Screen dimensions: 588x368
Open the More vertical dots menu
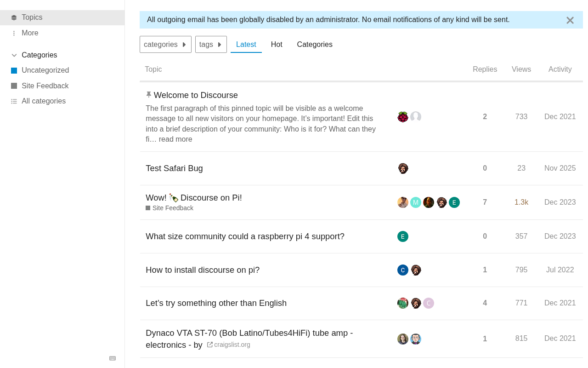point(14,33)
